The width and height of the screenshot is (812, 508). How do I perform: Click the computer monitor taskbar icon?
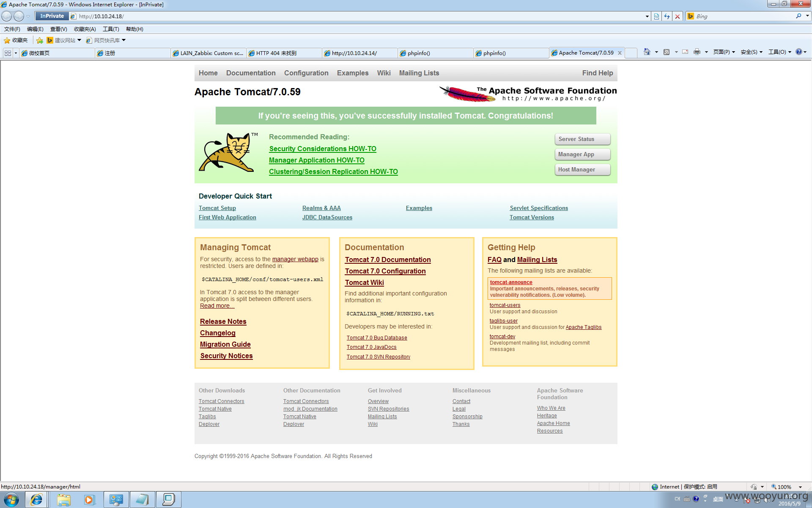click(x=169, y=500)
